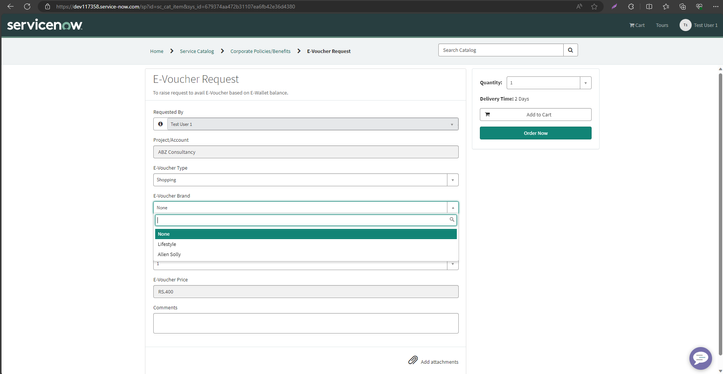The width and height of the screenshot is (723, 374).
Task: Click the E-Voucher Request form heading
Action: (x=196, y=79)
